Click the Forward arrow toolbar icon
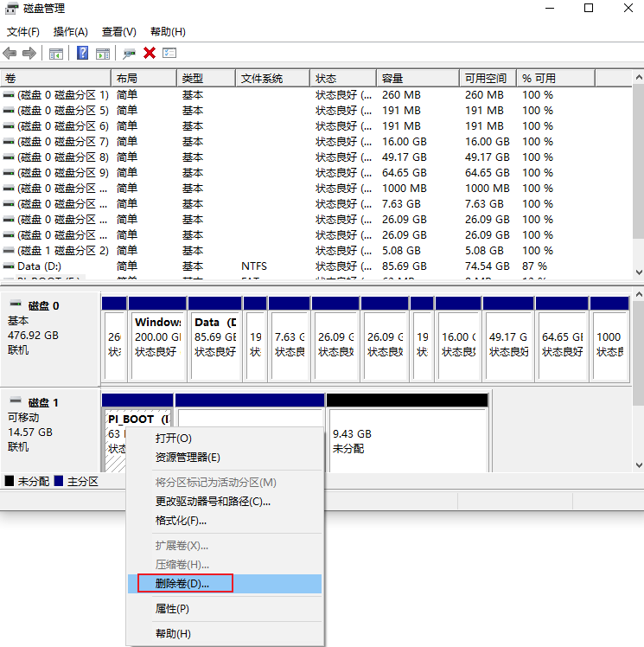The image size is (644, 647). (x=29, y=54)
